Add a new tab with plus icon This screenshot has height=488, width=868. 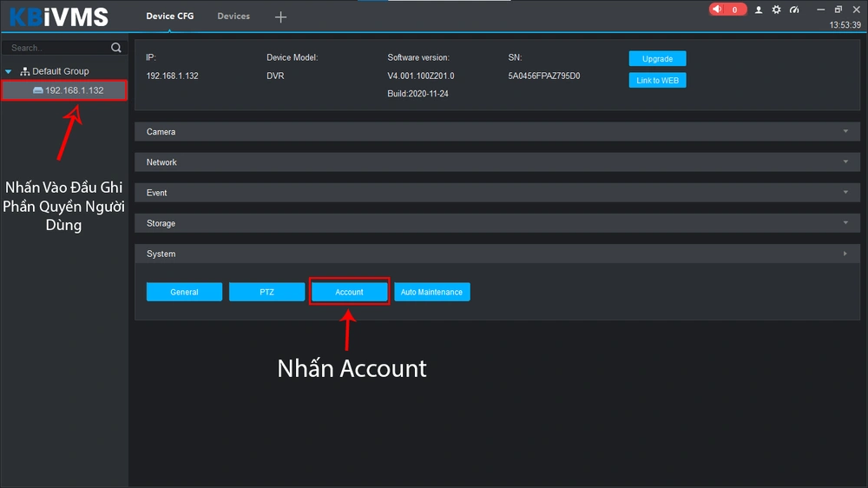pyautogui.click(x=280, y=17)
